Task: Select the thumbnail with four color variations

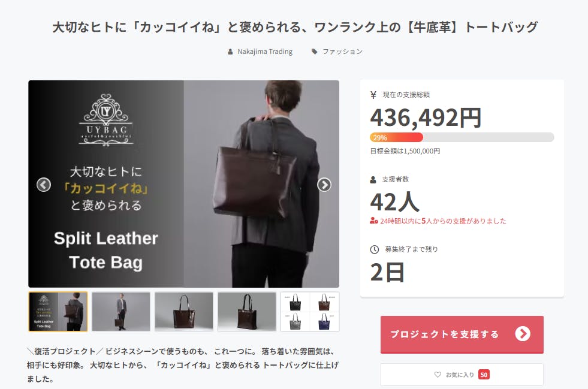Action: pos(310,312)
